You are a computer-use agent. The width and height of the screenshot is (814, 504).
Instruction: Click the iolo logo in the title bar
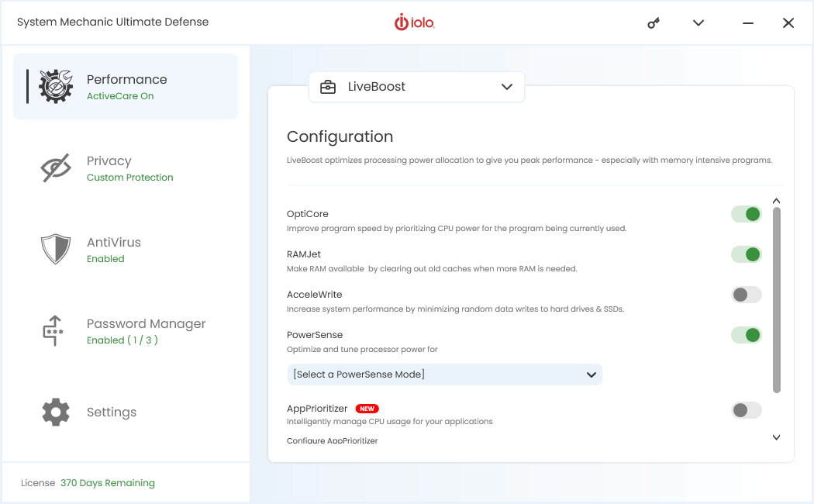[415, 22]
